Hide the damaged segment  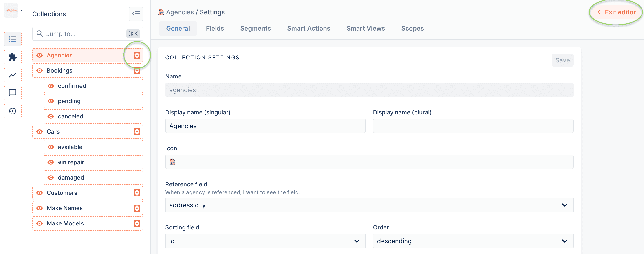point(51,177)
